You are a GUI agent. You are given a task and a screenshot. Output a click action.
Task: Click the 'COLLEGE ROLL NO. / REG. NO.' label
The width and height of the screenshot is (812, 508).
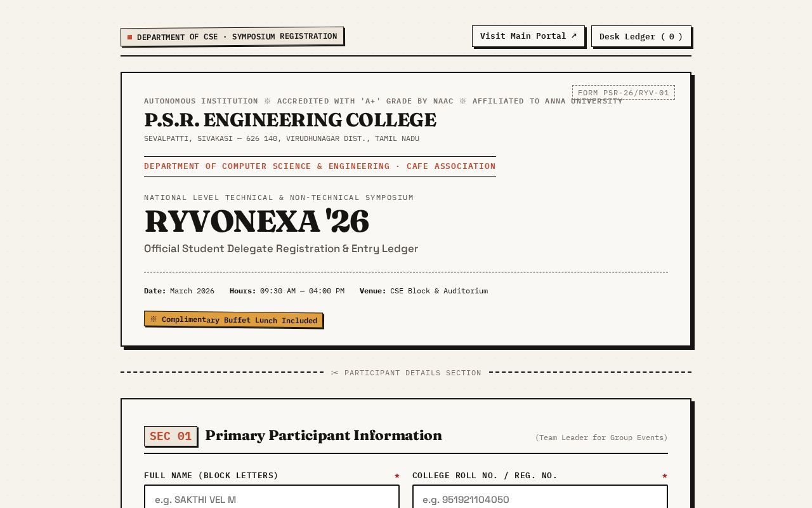tap(485, 476)
